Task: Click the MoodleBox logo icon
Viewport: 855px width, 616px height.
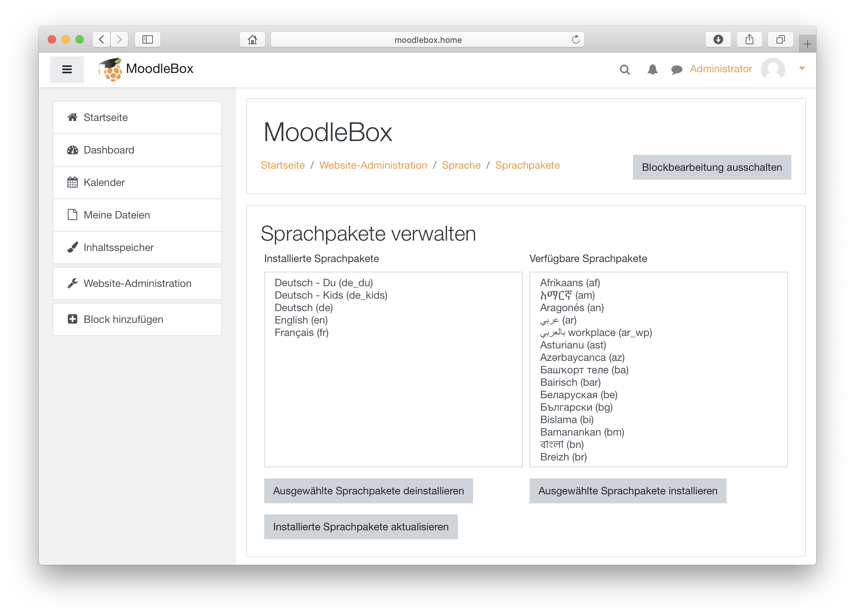Action: click(110, 69)
